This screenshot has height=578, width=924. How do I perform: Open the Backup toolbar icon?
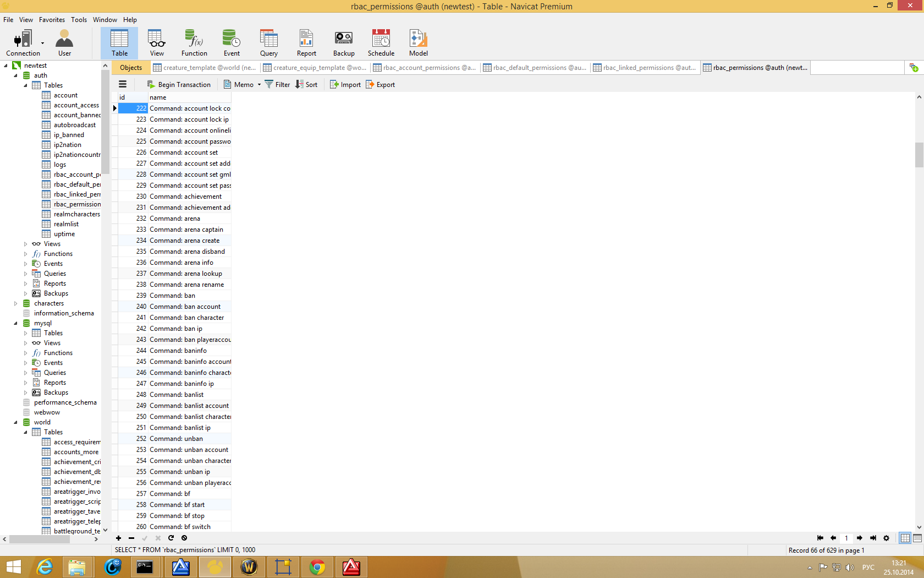click(343, 43)
